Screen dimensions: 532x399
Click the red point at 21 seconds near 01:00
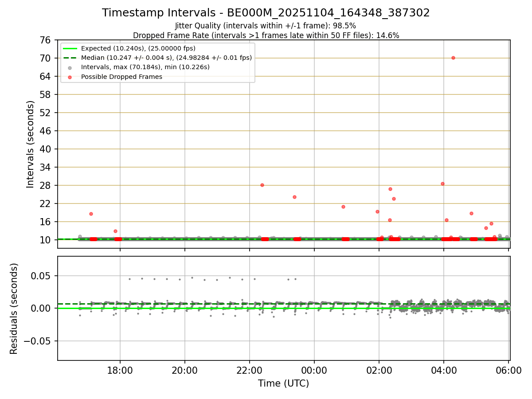click(x=343, y=207)
